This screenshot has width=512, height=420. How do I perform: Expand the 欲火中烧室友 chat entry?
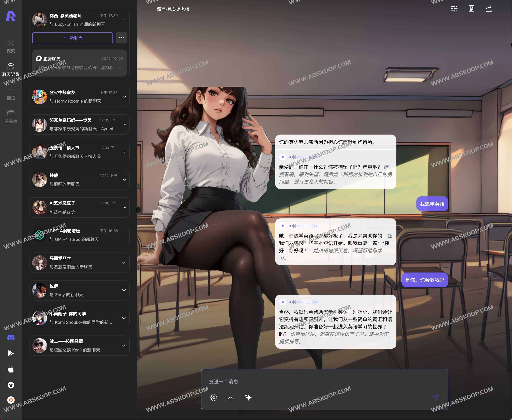[125, 97]
